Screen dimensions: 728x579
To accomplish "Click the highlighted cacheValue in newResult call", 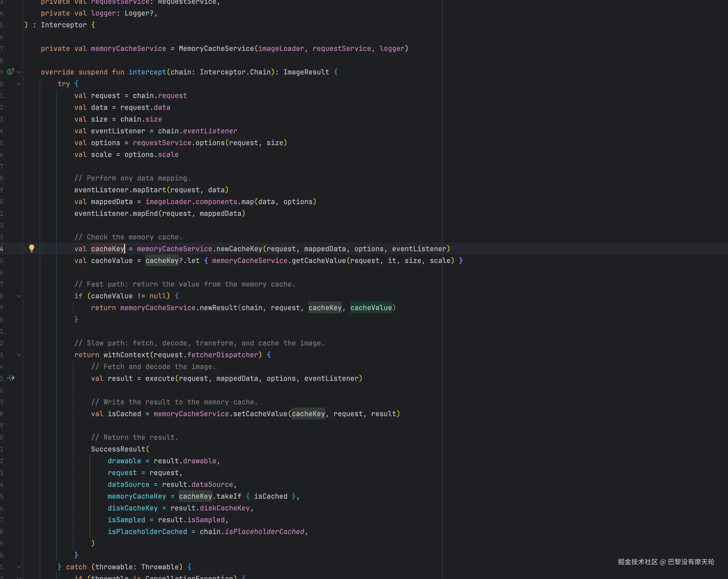I will point(371,308).
